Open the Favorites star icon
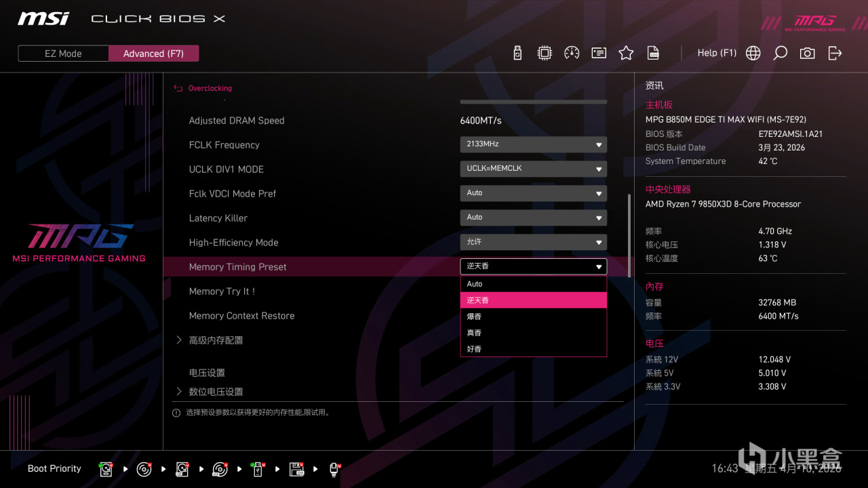 click(x=626, y=53)
